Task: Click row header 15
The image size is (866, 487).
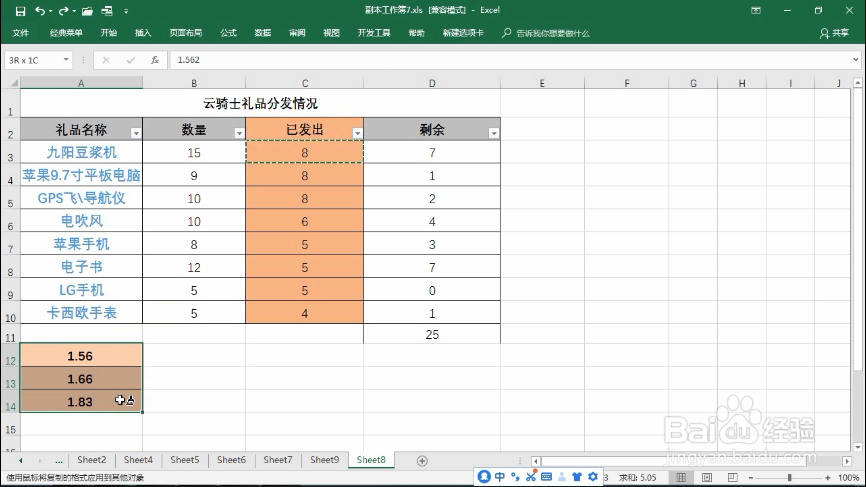Action: tap(10, 430)
